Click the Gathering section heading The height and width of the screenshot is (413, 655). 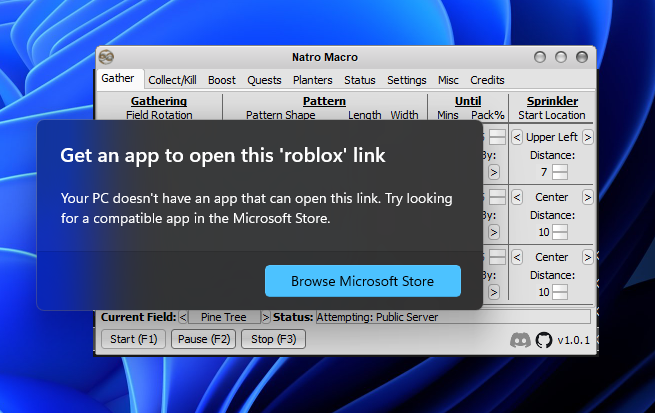tap(159, 101)
